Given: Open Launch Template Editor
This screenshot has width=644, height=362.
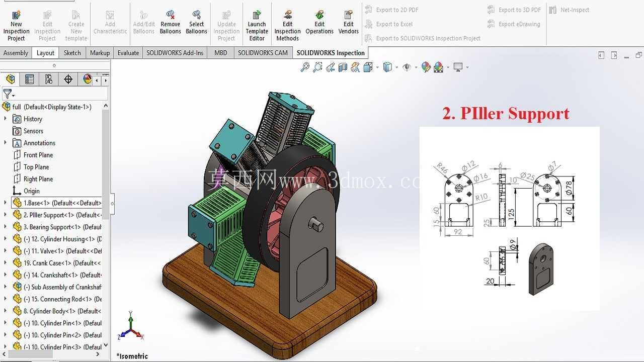Looking at the screenshot, I should pyautogui.click(x=257, y=25).
